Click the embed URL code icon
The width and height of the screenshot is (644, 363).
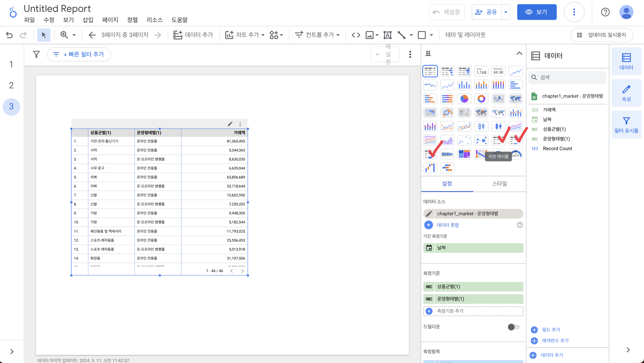(x=356, y=35)
